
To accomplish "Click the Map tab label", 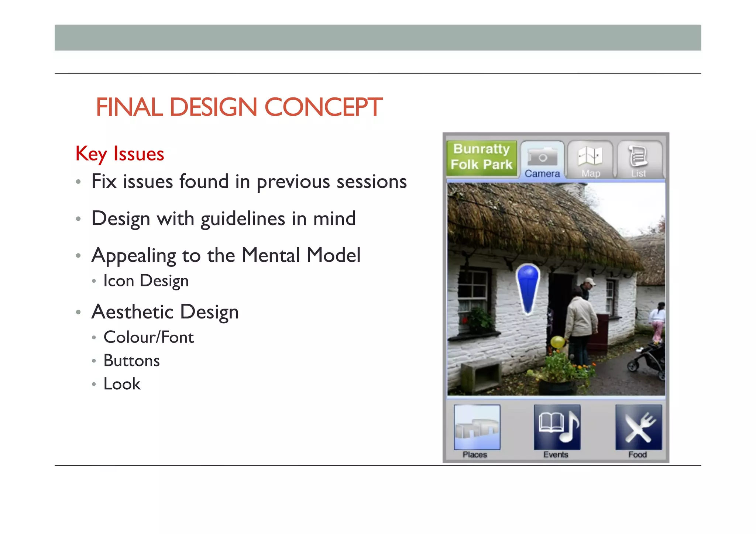I will point(591,173).
